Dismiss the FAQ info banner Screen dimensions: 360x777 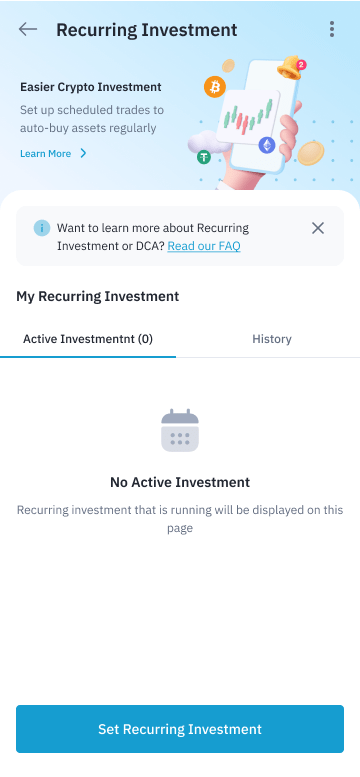click(318, 228)
